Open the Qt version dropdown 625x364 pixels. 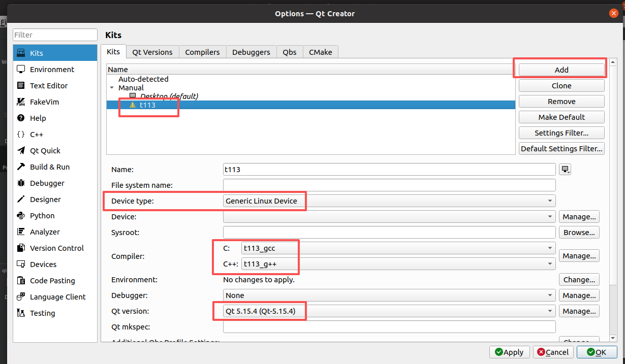389,311
